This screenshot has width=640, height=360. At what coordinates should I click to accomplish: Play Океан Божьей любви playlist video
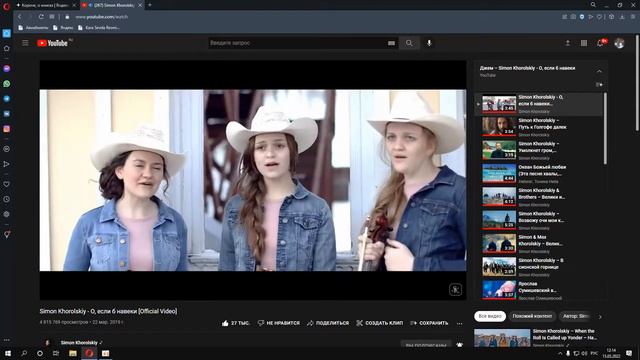pyautogui.click(x=538, y=173)
